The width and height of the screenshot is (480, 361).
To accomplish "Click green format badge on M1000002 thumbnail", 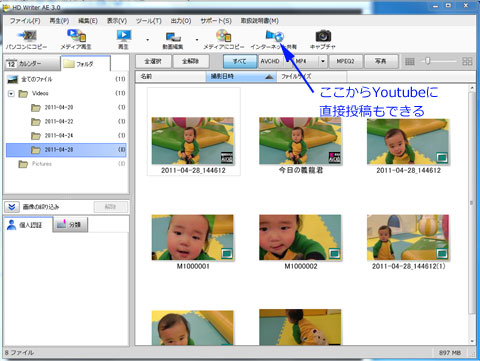I will [x=335, y=254].
